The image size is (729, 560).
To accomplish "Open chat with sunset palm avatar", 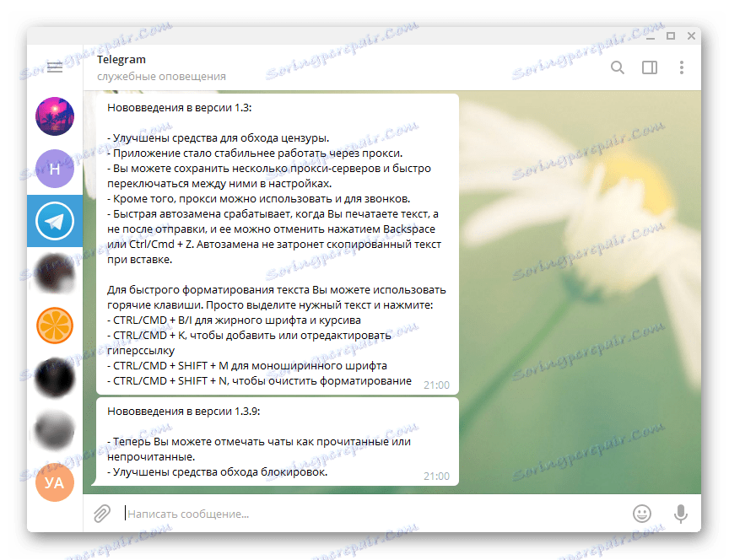I will pyautogui.click(x=55, y=116).
